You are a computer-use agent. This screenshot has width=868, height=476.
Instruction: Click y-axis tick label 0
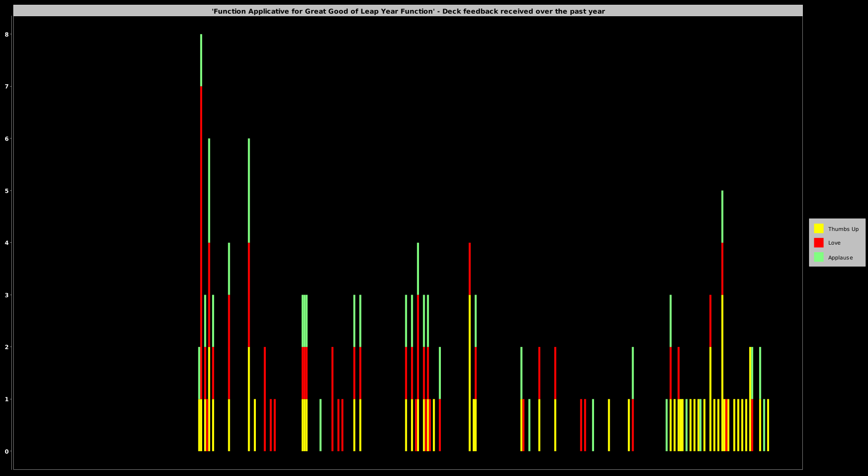[x=7, y=451]
